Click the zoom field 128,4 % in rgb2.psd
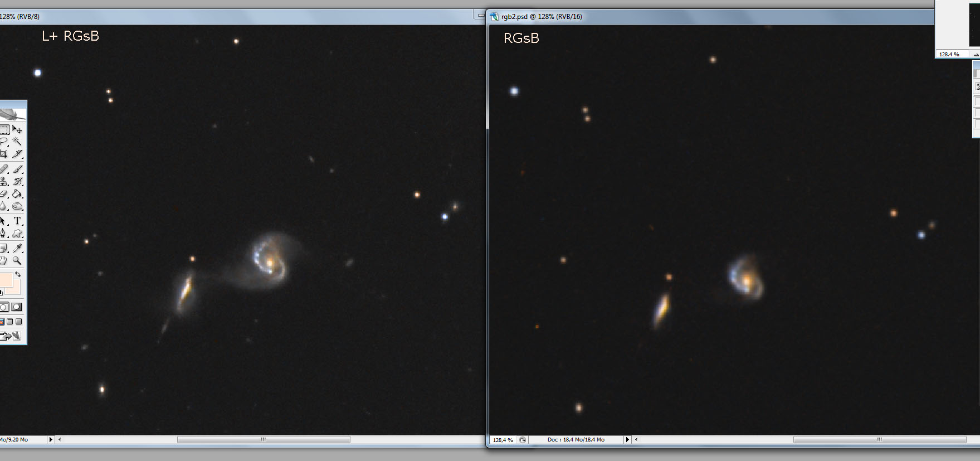 pyautogui.click(x=503, y=440)
